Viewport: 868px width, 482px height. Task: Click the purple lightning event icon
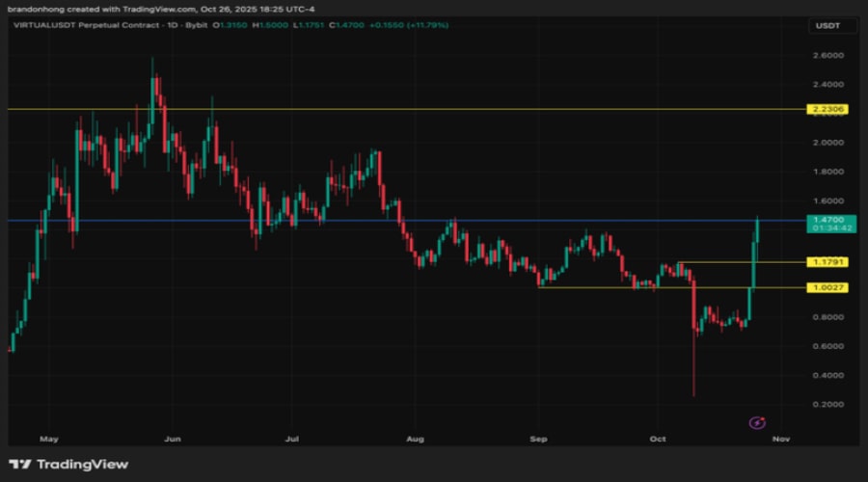click(x=757, y=422)
